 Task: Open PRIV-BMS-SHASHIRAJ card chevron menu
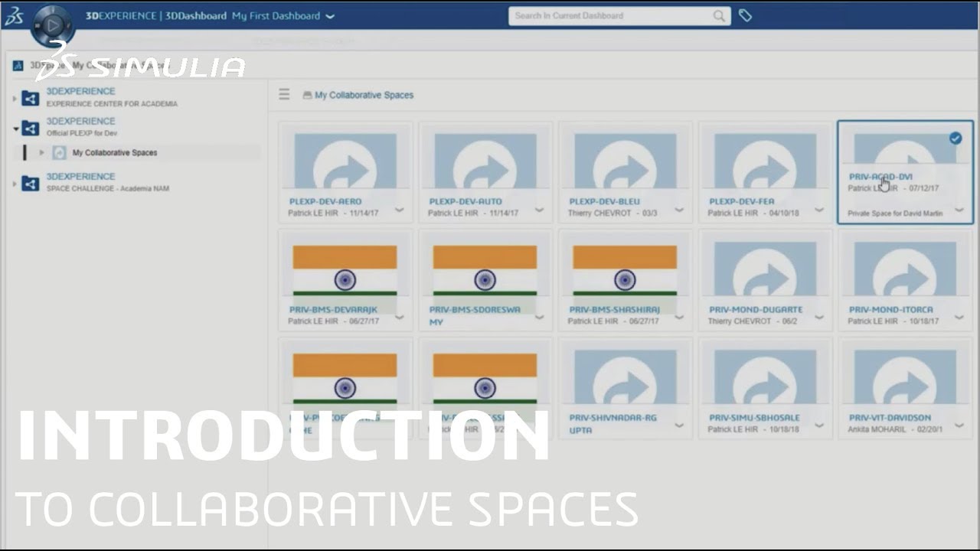click(679, 318)
